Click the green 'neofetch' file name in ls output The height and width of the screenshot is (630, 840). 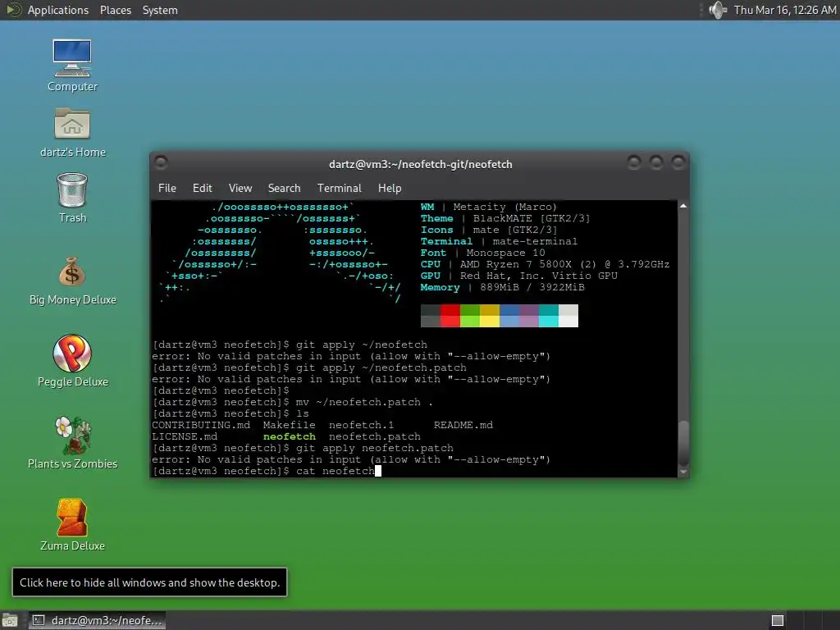[290, 436]
